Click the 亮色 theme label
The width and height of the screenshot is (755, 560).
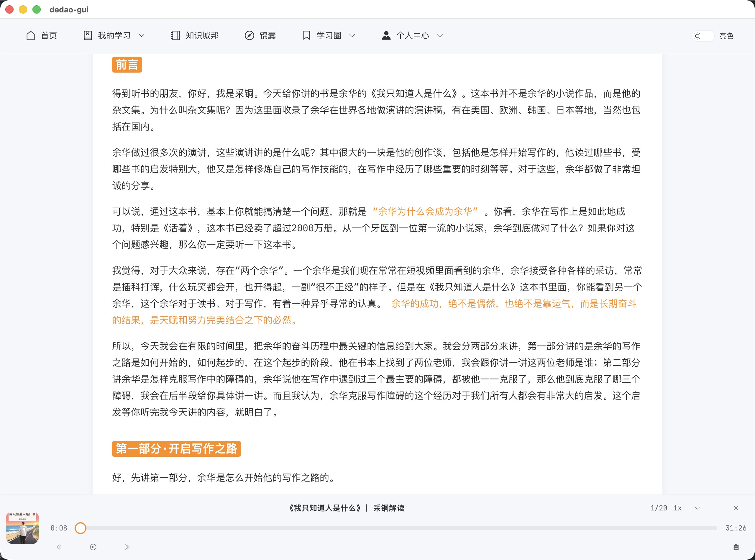point(726,36)
